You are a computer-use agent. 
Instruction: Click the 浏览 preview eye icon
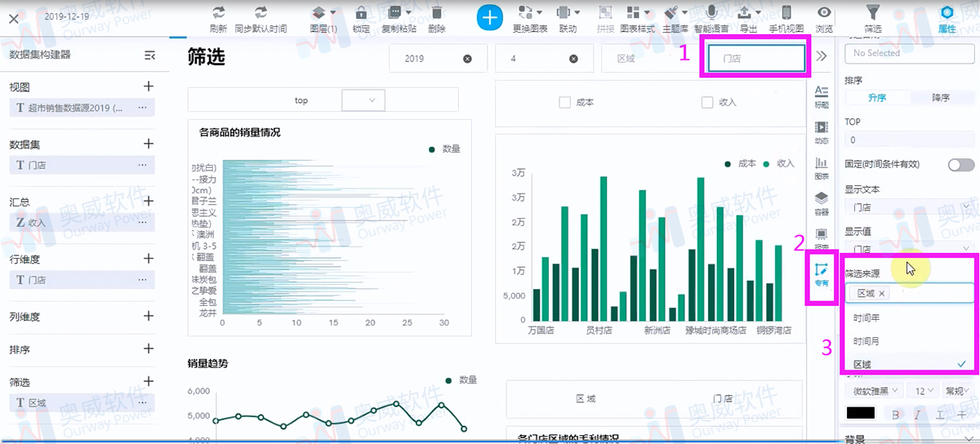click(825, 13)
